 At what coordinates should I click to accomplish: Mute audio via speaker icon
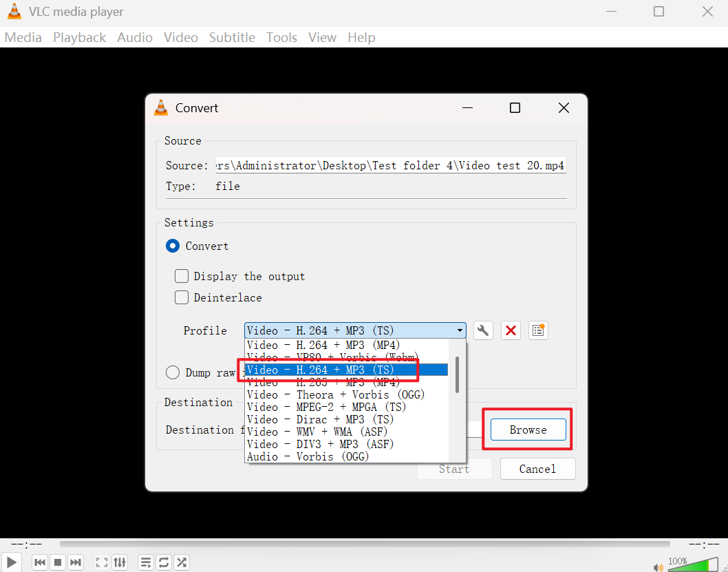point(657,567)
